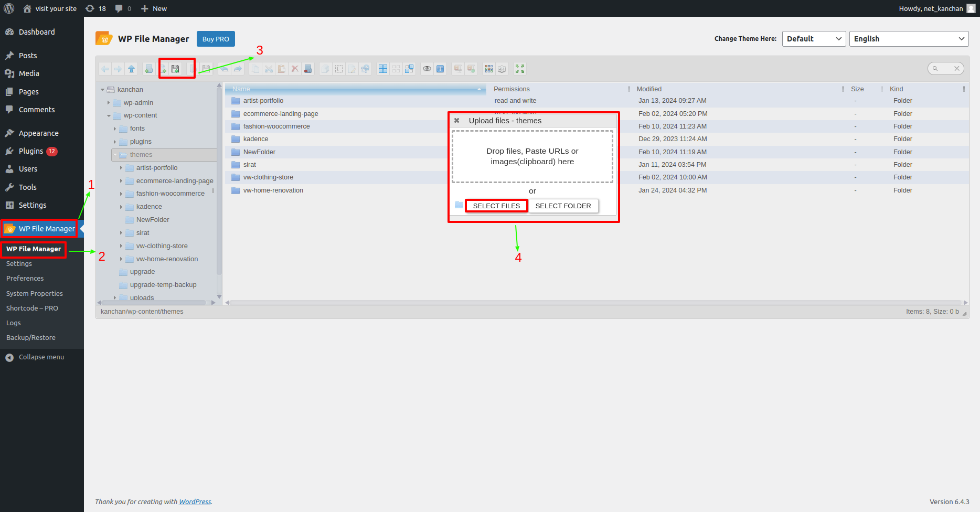Click the red X delete icon
The width and height of the screenshot is (980, 512).
click(295, 69)
